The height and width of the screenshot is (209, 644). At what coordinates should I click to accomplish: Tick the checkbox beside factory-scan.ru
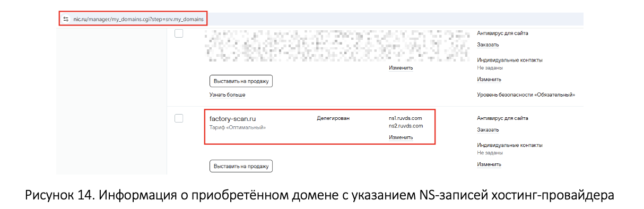point(179,118)
